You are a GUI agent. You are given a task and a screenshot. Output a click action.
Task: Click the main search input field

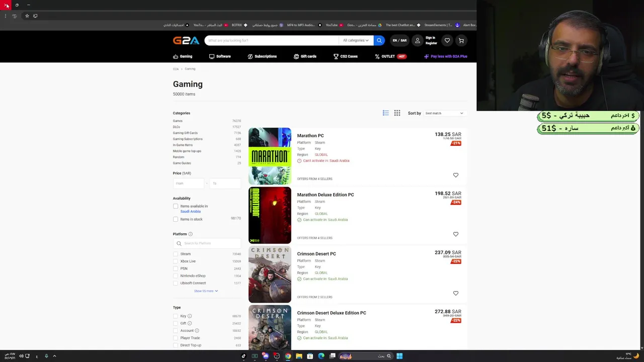click(272, 40)
